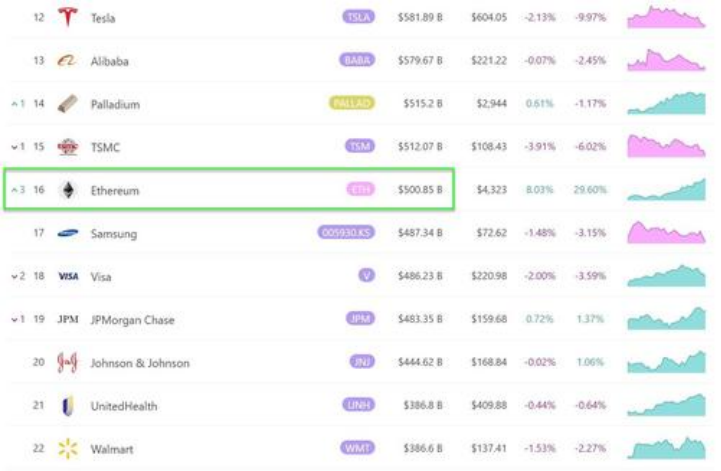Click the PALLAD ticker badge
Image resolution: width=721 pixels, height=471 pixels.
[x=352, y=104]
